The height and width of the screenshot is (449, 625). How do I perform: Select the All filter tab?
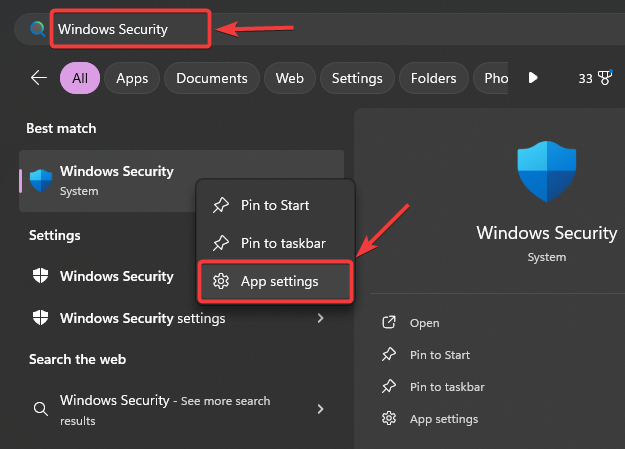(80, 78)
